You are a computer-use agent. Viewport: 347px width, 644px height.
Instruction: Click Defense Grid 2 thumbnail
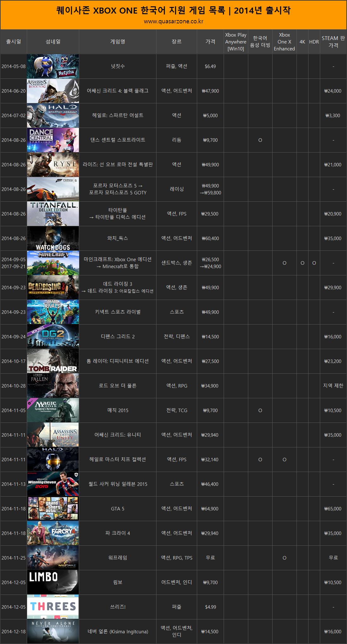coord(53,337)
